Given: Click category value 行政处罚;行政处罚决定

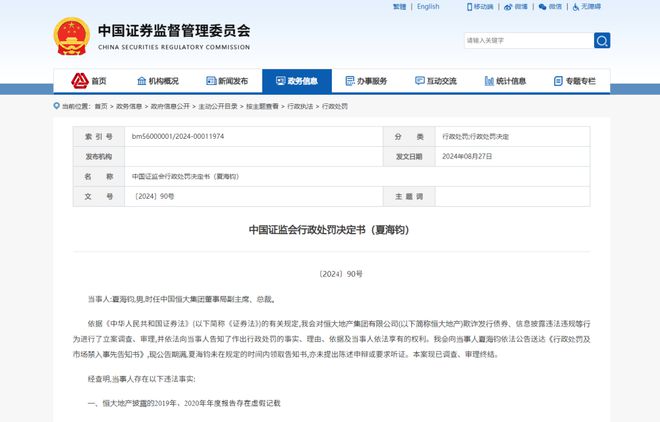Looking at the screenshot, I should [x=476, y=136].
